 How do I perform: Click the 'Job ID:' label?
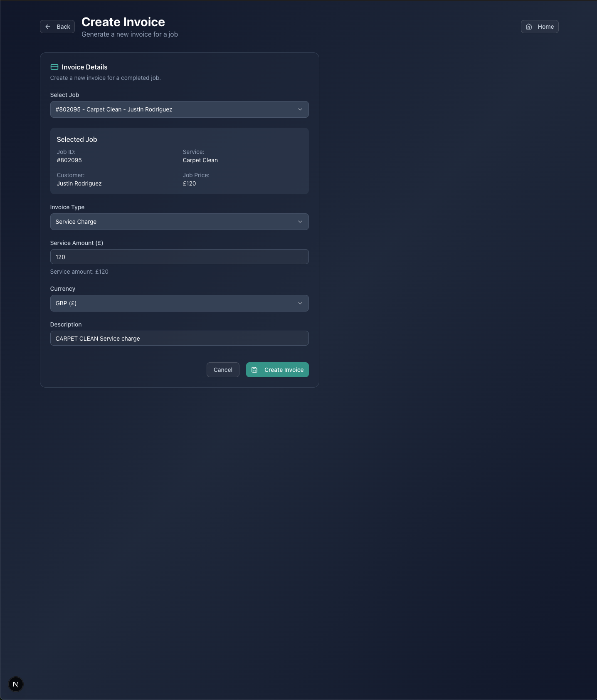(x=66, y=152)
